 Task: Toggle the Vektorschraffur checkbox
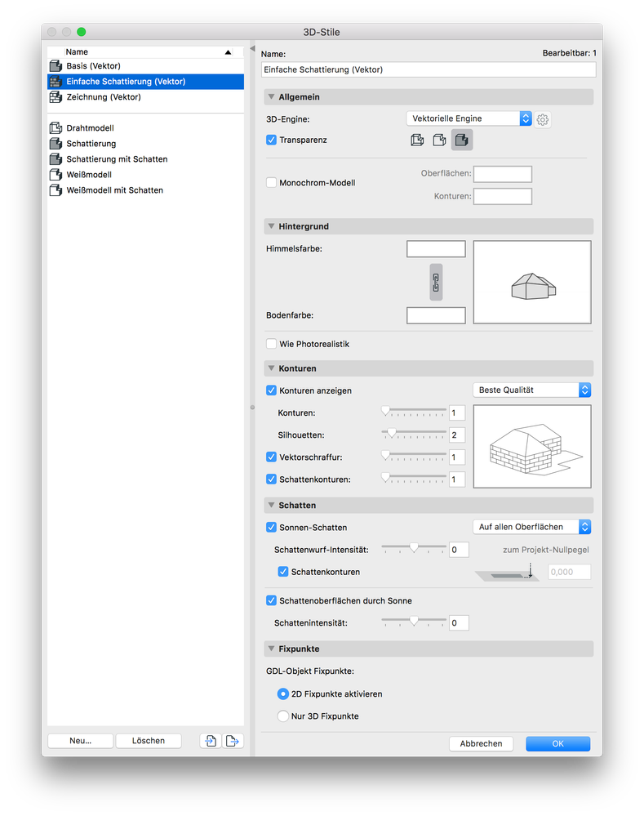[x=271, y=457]
